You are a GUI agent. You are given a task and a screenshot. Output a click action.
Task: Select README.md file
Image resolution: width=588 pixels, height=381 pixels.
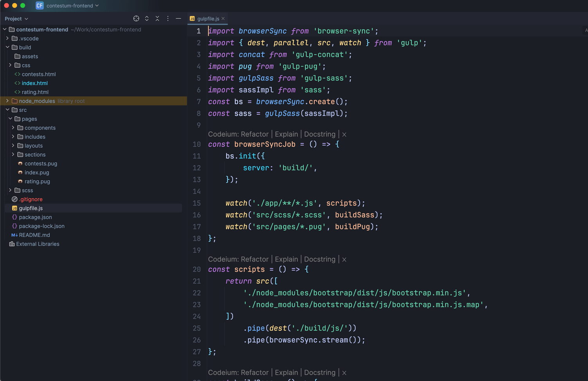[34, 235]
